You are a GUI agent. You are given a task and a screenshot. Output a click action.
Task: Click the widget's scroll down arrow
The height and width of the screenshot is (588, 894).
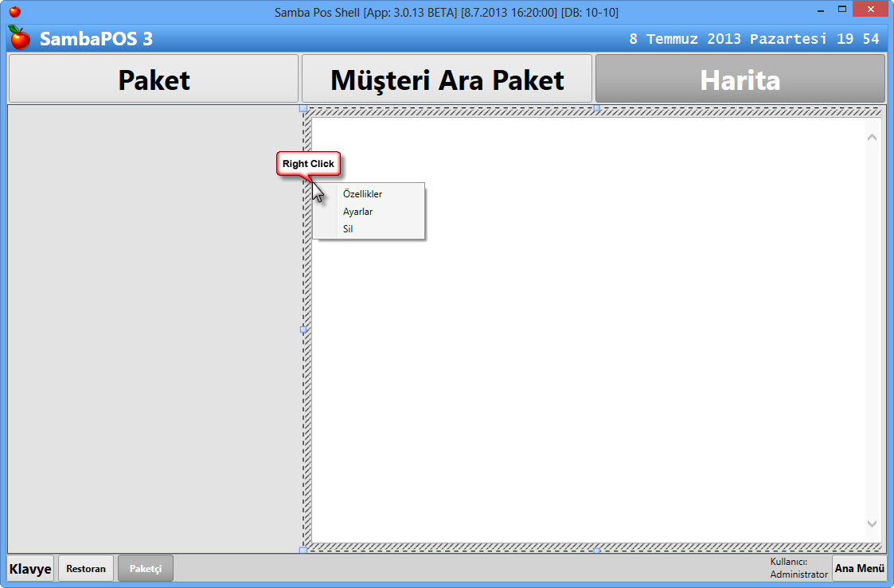[x=872, y=524]
